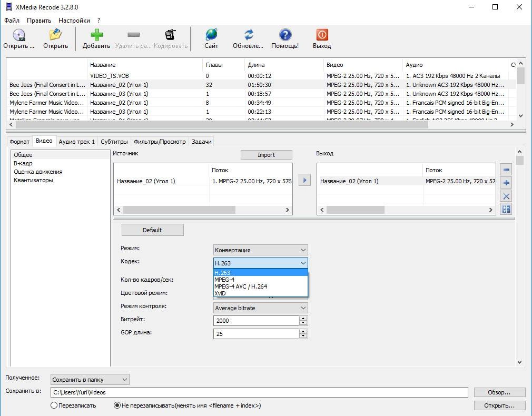Click the Обзор... browse button

click(499, 392)
